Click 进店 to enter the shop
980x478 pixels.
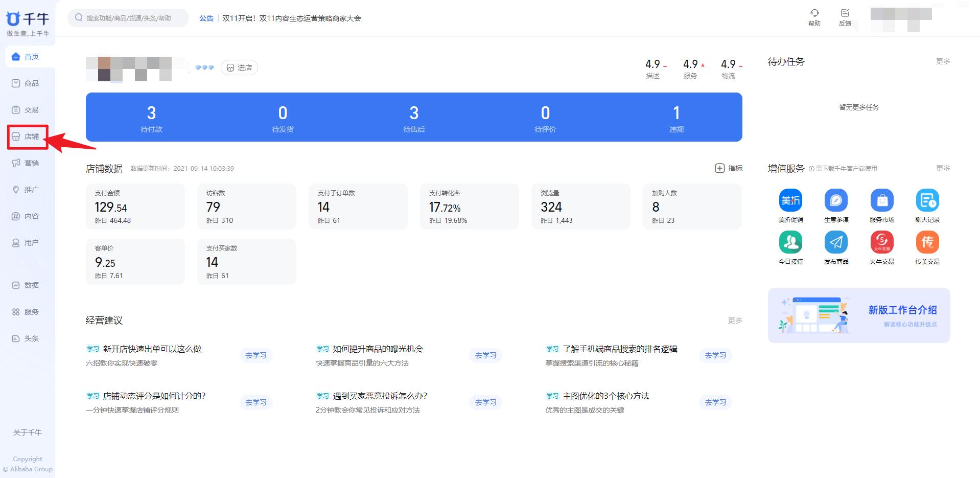tap(239, 67)
